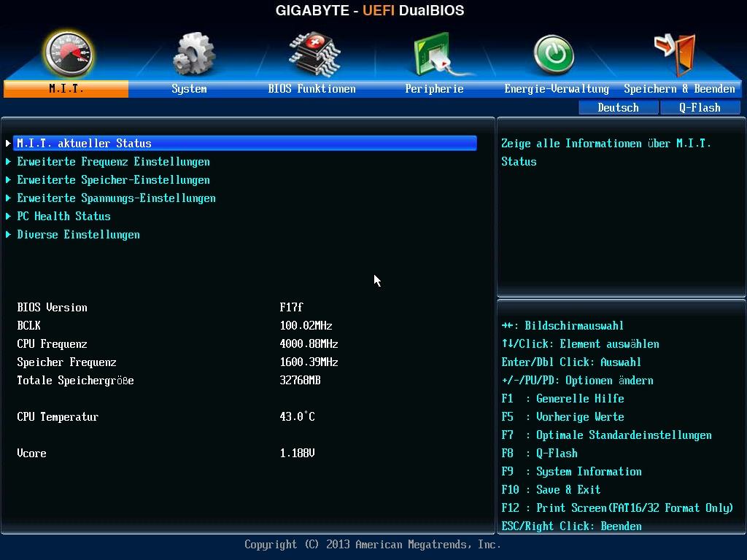Switch to the System tab
Viewport: 747px width, 560px height.
pyautogui.click(x=189, y=89)
